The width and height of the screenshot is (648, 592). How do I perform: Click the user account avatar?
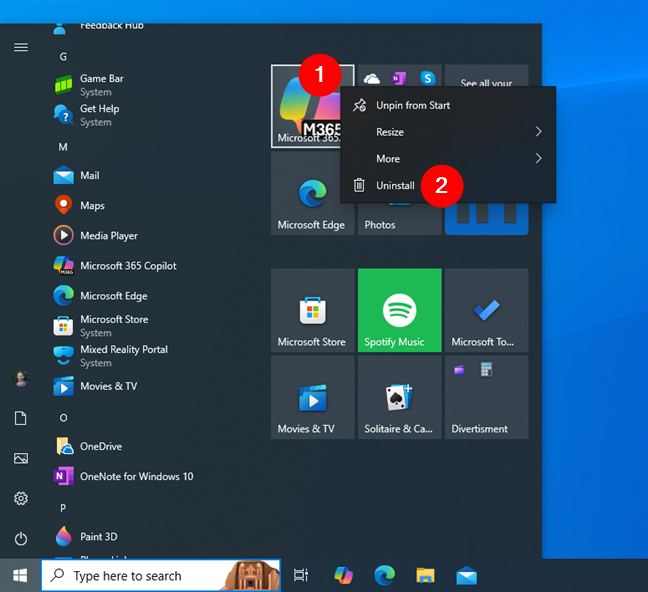click(21, 378)
